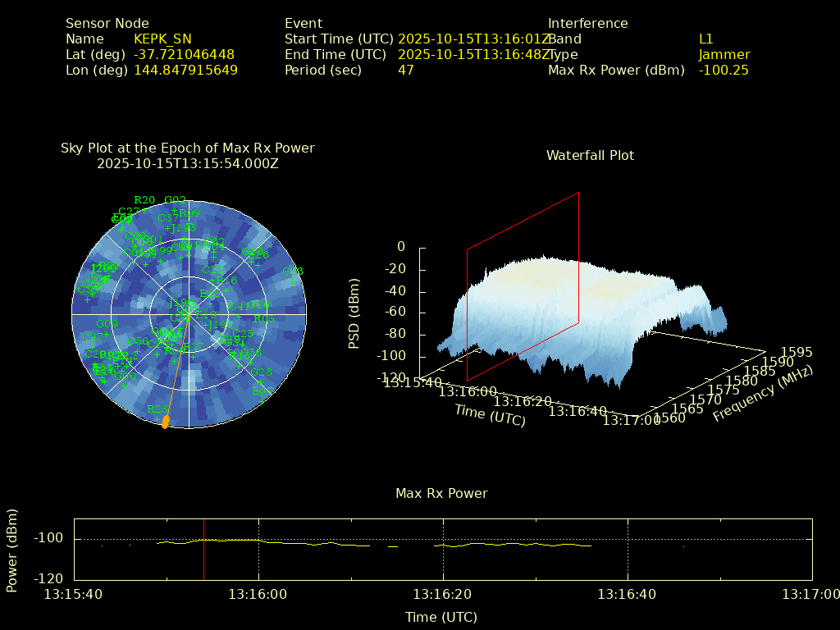Click the orange interference direction marker
The image size is (840, 630).
[166, 422]
